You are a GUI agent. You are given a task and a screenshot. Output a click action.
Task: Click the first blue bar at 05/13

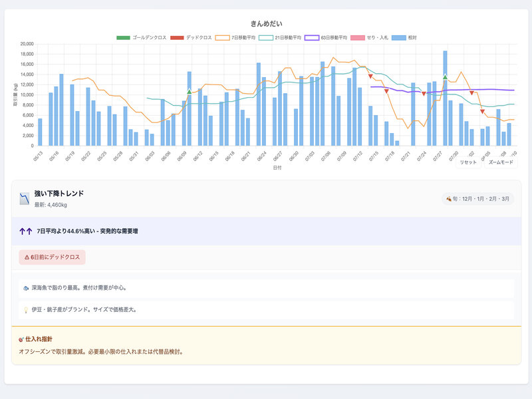pyautogui.click(x=40, y=132)
